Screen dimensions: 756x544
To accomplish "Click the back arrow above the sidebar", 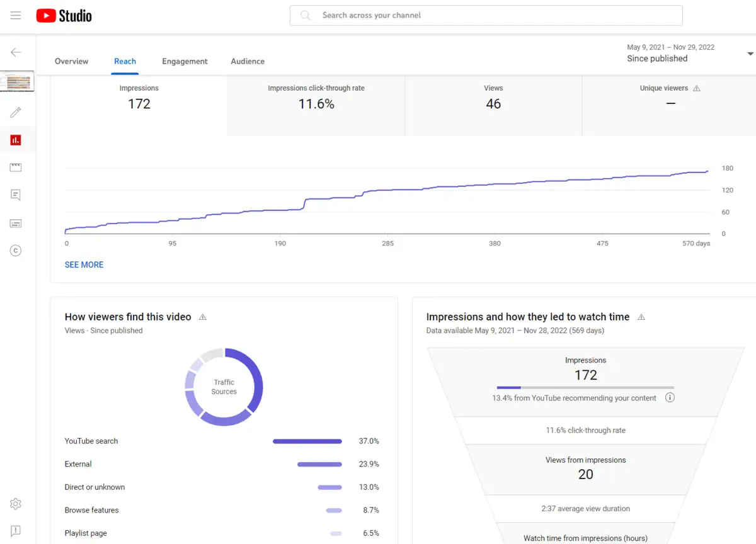I will tap(15, 52).
